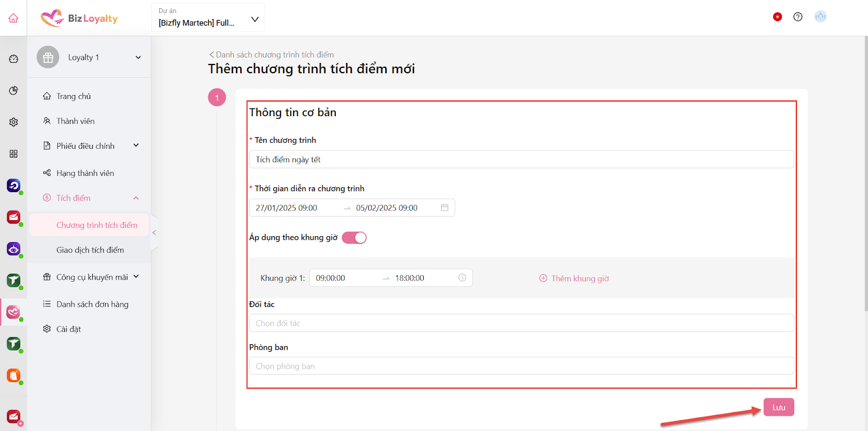Click the page vertical scrollbar
The width and height of the screenshot is (868, 431).
pos(865,174)
